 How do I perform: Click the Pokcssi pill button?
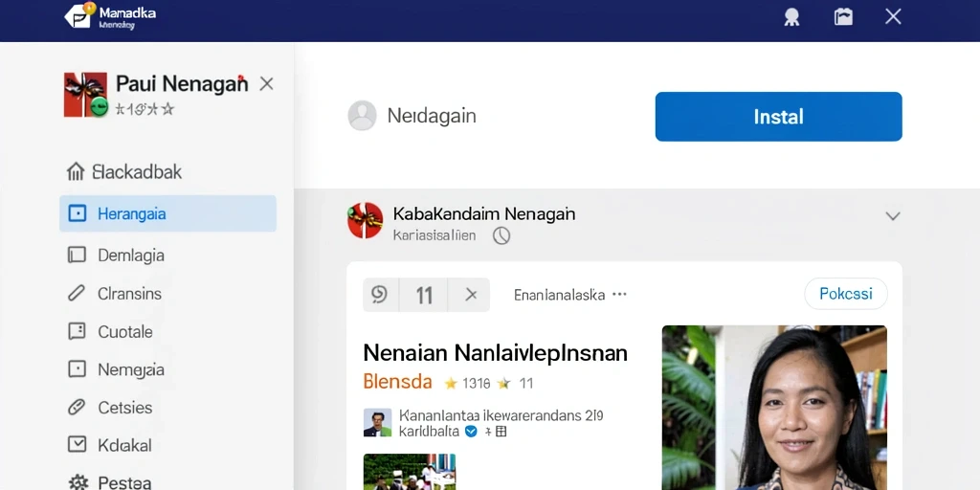click(846, 294)
